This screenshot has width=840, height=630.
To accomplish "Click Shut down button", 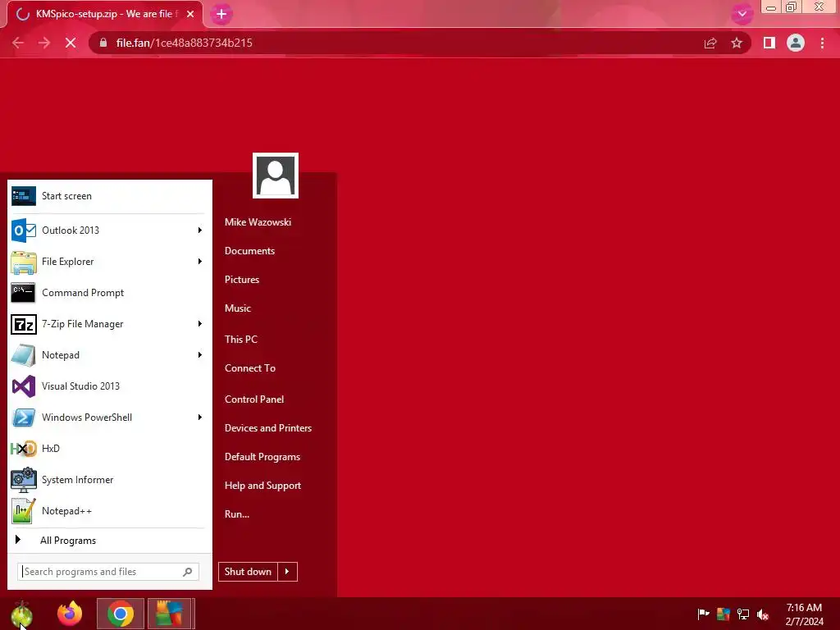I will [248, 572].
